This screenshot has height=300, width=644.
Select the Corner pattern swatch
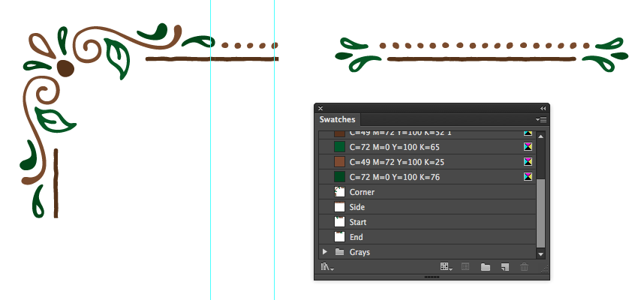[x=427, y=192]
